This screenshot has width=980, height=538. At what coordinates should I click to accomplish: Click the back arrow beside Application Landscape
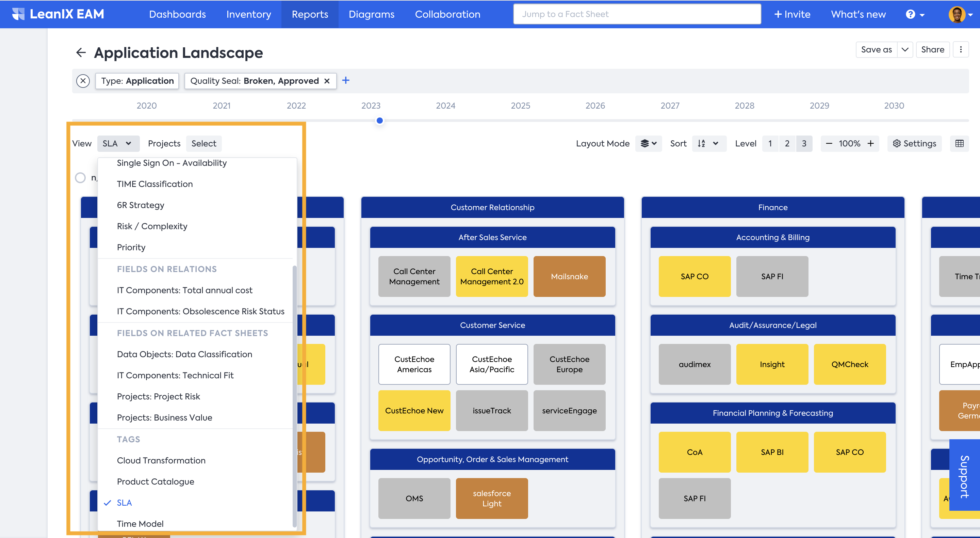(81, 52)
